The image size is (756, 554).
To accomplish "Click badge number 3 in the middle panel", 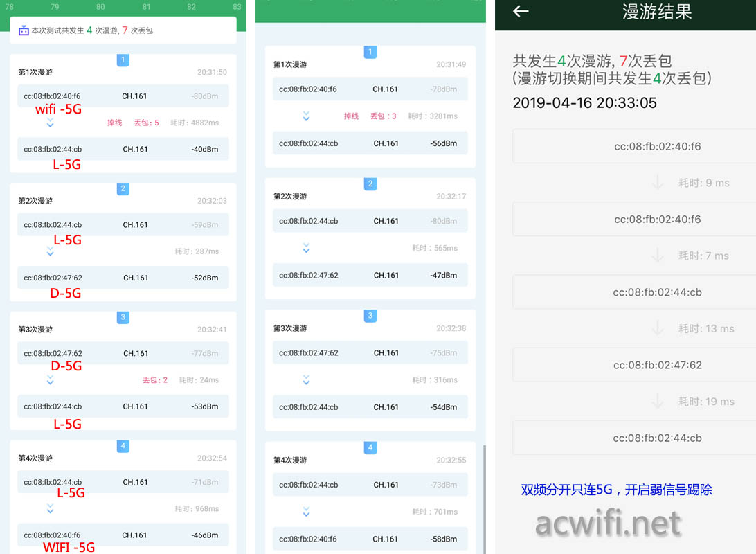I will click(370, 316).
